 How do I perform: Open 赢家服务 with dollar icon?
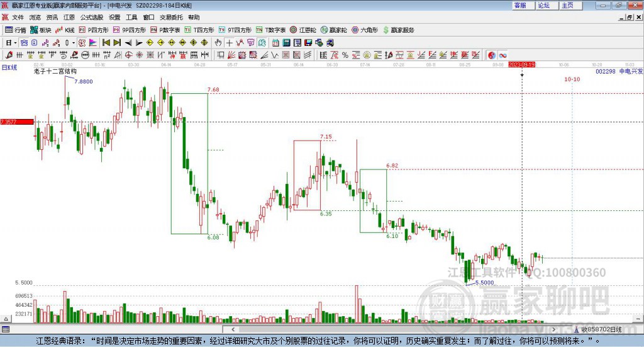(x=398, y=30)
